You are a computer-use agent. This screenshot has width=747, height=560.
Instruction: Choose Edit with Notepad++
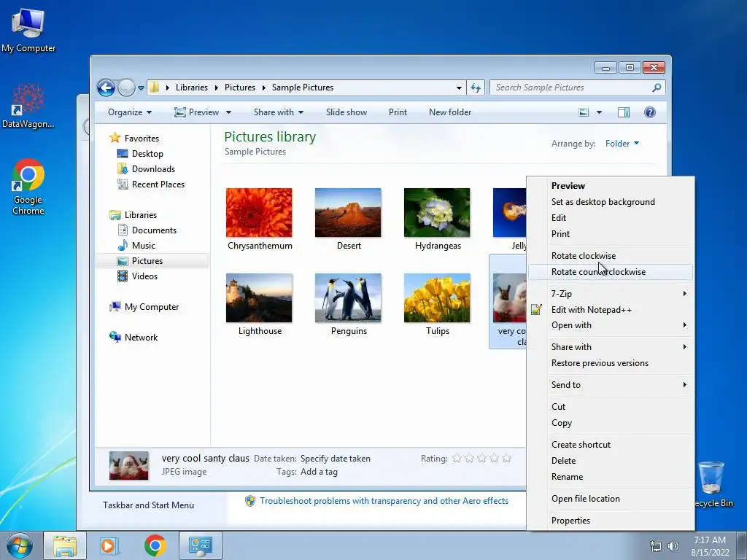click(x=611, y=309)
